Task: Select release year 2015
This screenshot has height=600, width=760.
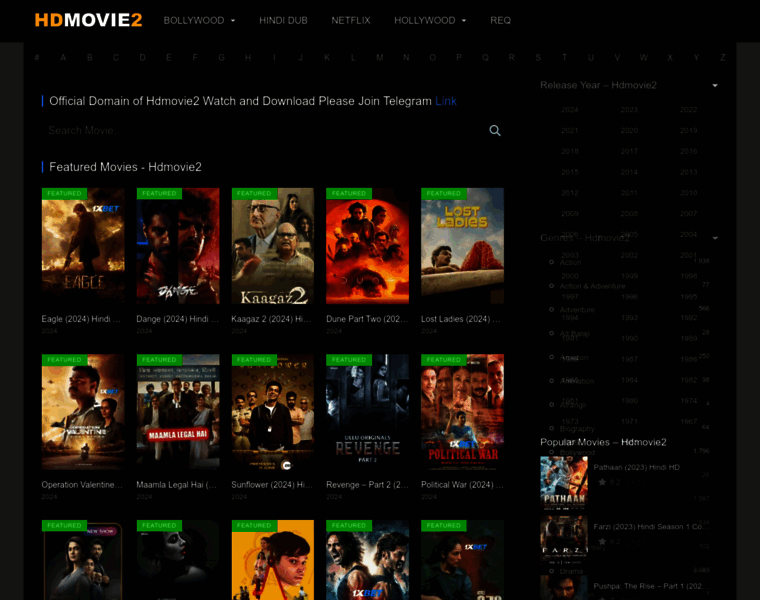Action: (x=570, y=173)
